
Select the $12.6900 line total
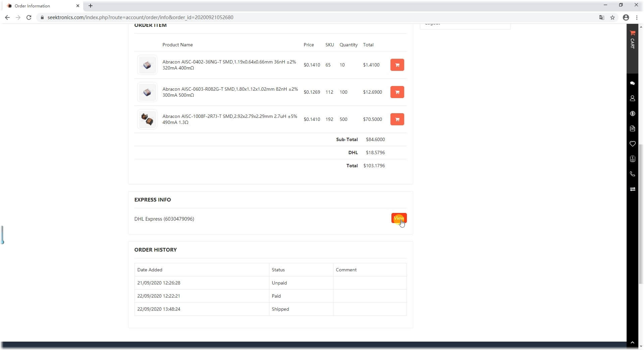372,92
